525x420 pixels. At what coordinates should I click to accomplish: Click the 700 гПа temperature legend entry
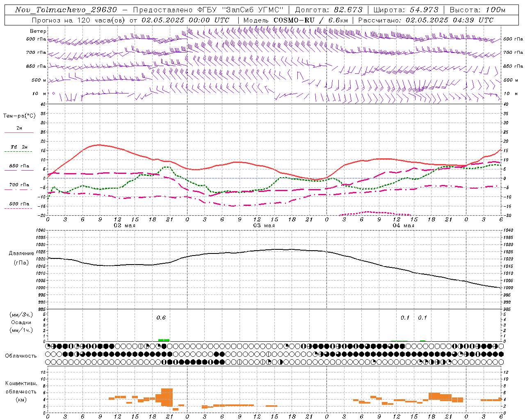pyautogui.click(x=19, y=185)
